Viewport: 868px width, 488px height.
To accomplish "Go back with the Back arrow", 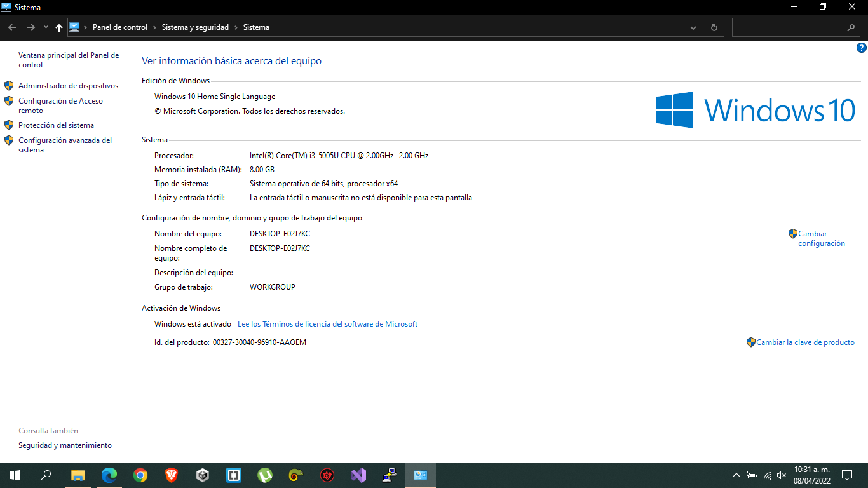I will (x=12, y=27).
